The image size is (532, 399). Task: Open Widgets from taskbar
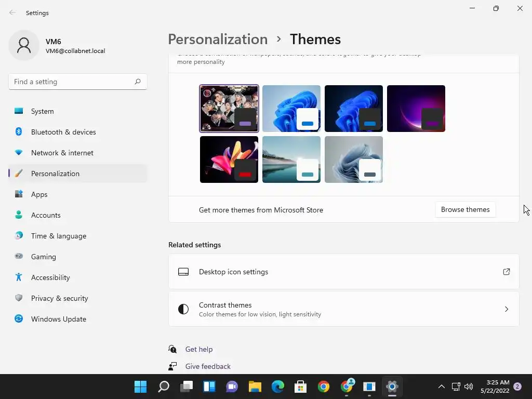point(209,387)
